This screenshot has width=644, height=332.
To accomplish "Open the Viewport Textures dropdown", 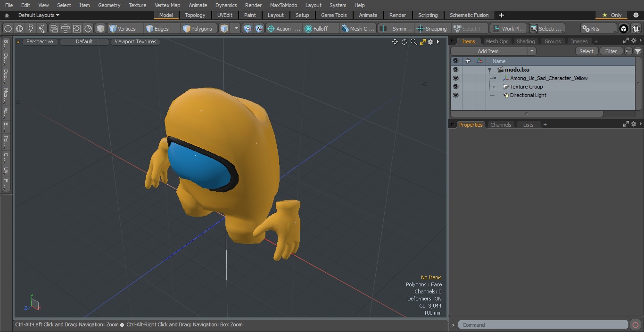I will [135, 41].
